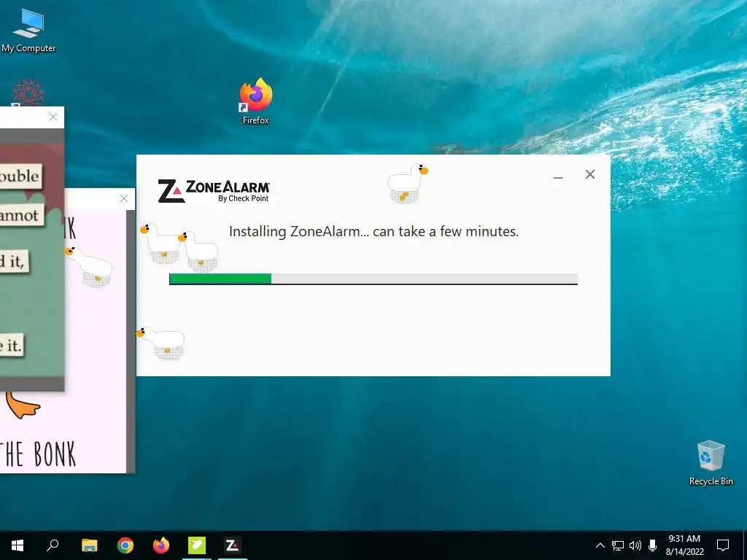This screenshot has height=560, width=747.
Task: Launch Firefox from the taskbar
Action: pyautogui.click(x=161, y=545)
